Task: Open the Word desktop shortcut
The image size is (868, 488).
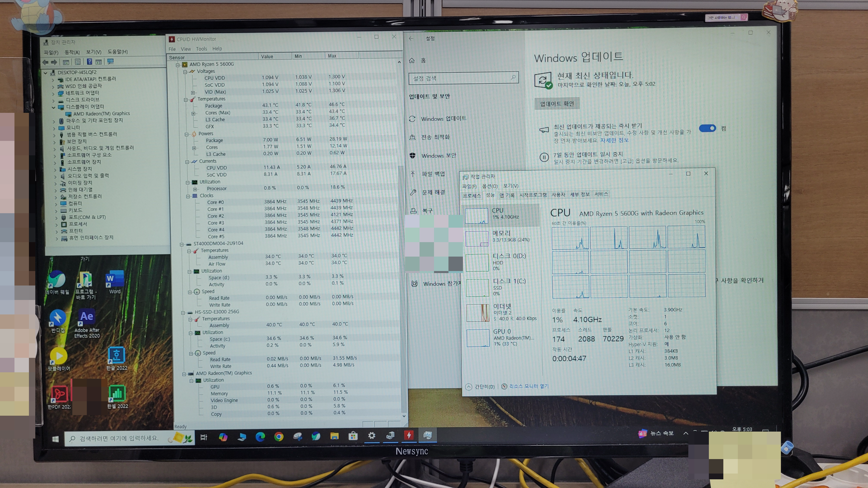Action: (x=115, y=282)
